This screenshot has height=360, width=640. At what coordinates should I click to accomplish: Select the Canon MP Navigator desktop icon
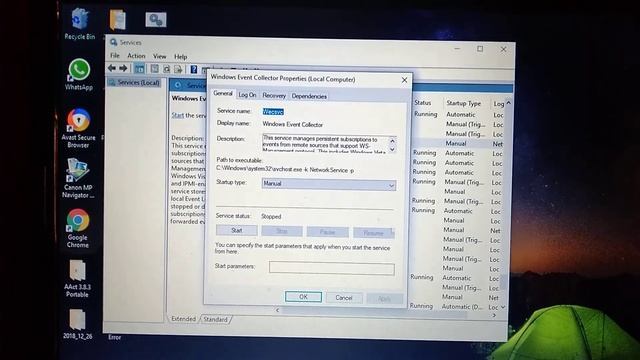pos(78,178)
